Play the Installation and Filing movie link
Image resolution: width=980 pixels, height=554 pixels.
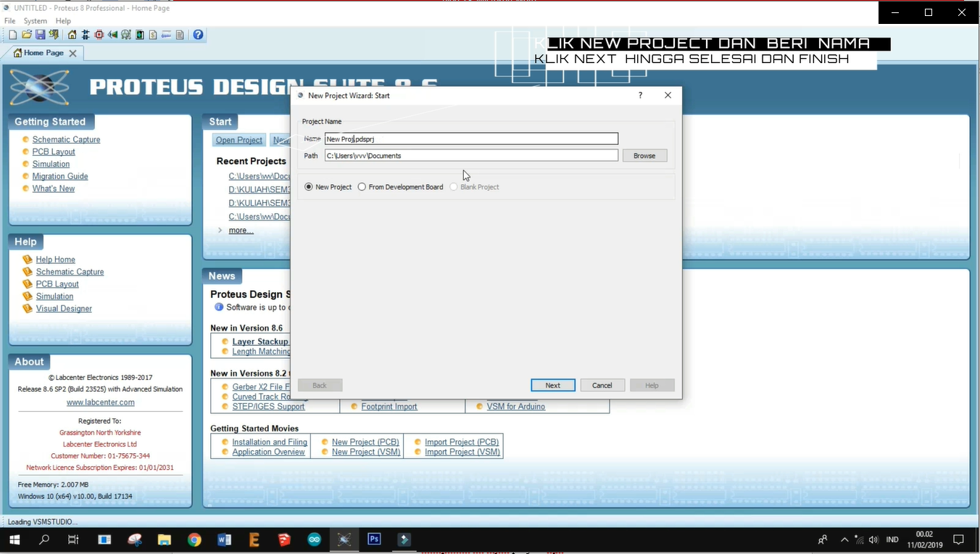pyautogui.click(x=270, y=442)
